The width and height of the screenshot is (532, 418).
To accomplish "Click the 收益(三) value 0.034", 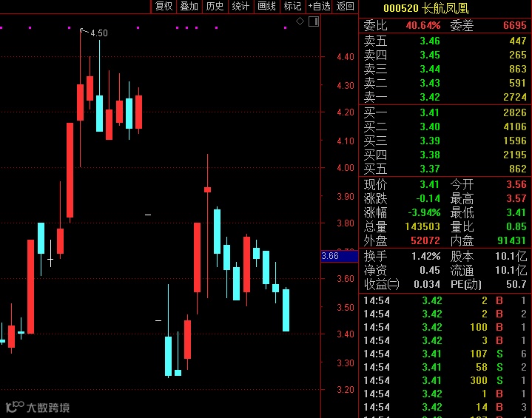I will pyautogui.click(x=427, y=284).
